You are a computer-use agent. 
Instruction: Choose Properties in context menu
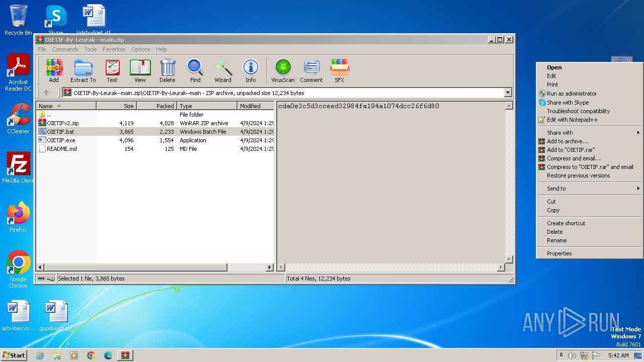(x=590, y=253)
